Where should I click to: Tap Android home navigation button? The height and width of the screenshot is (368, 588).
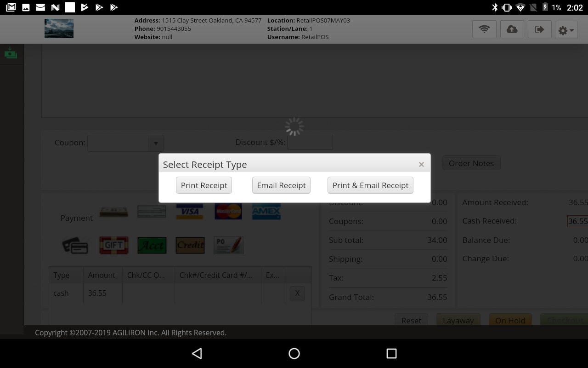tap(294, 353)
